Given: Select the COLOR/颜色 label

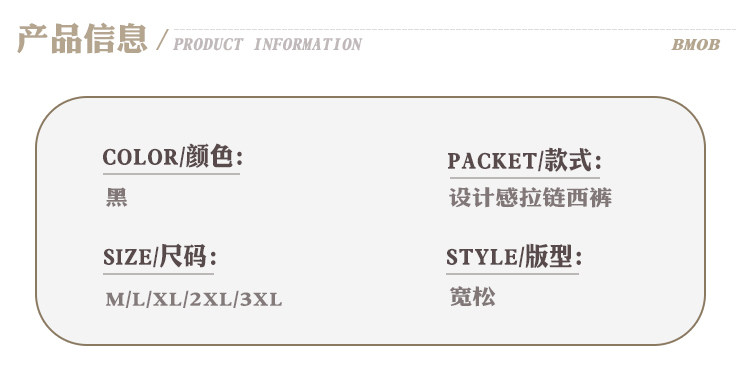Looking at the screenshot, I should coord(173,157).
